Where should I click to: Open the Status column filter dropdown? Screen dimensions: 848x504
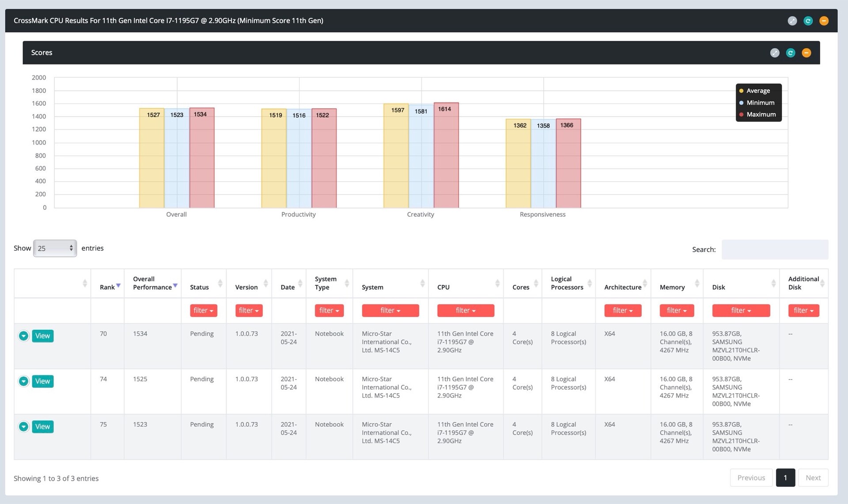pos(203,311)
